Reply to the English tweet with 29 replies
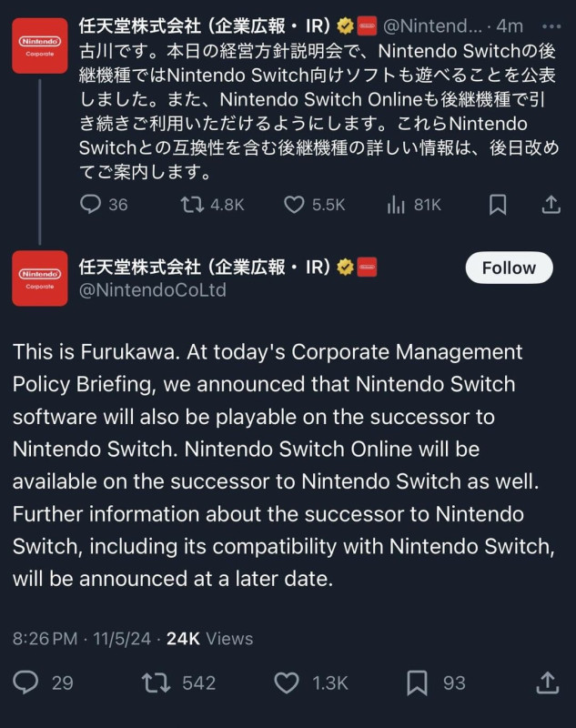 coord(28,682)
